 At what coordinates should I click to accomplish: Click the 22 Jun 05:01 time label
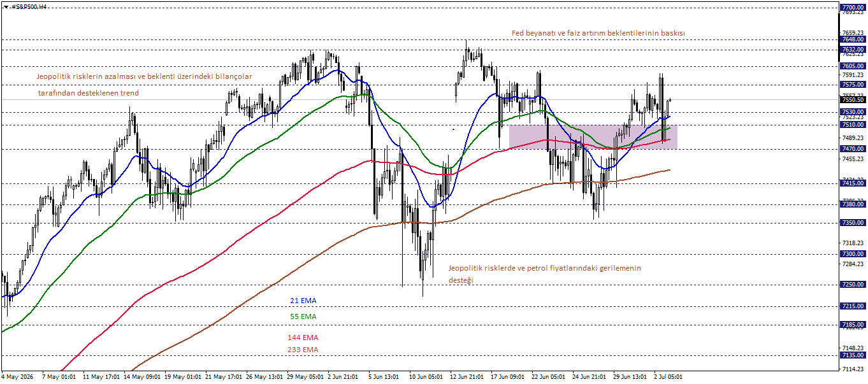pyautogui.click(x=549, y=377)
